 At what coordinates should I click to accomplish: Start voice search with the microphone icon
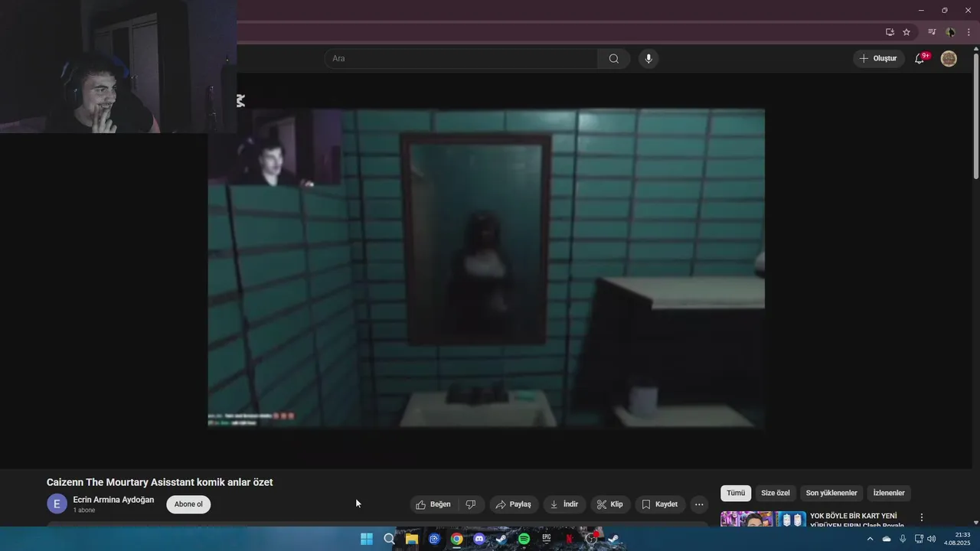[648, 59]
